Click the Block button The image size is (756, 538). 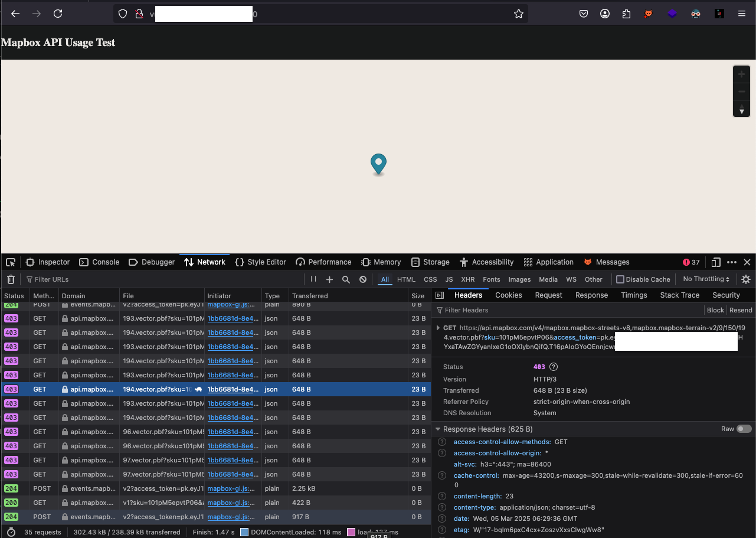(715, 310)
